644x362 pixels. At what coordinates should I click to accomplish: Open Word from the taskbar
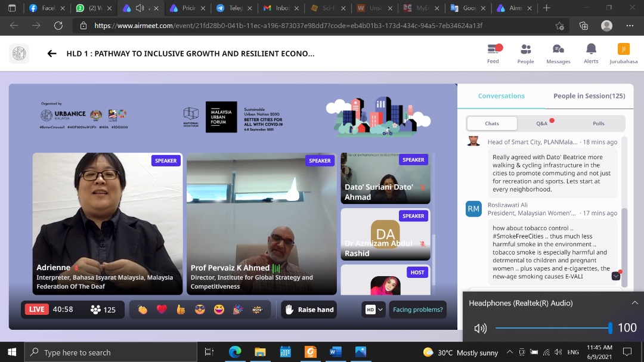336,352
